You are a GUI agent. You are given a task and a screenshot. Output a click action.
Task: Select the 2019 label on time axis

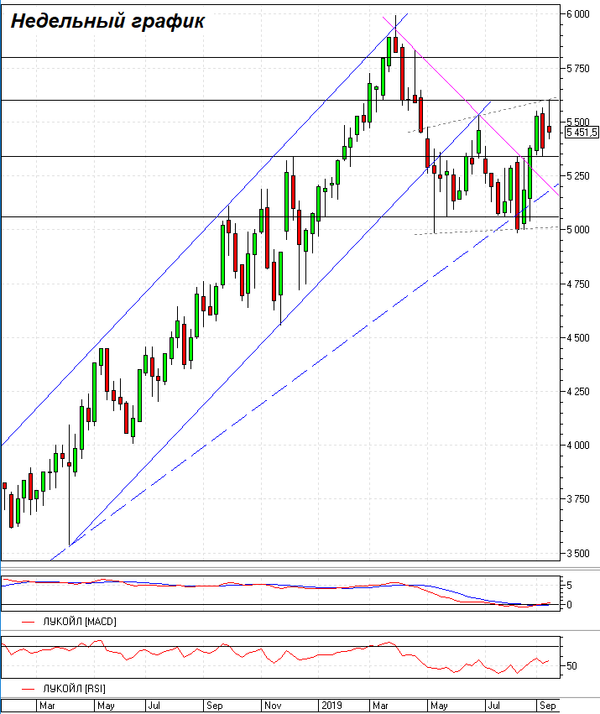(331, 705)
